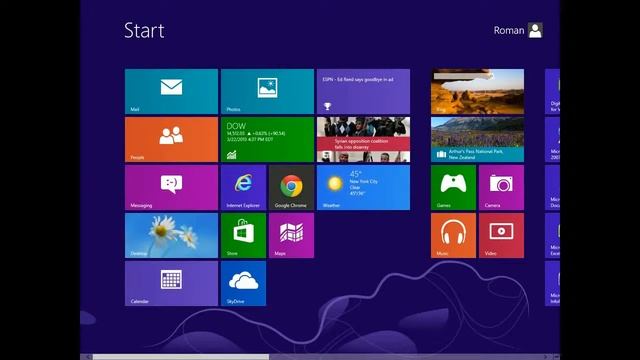
Task: Launch Google Chrome tile
Action: click(x=291, y=187)
